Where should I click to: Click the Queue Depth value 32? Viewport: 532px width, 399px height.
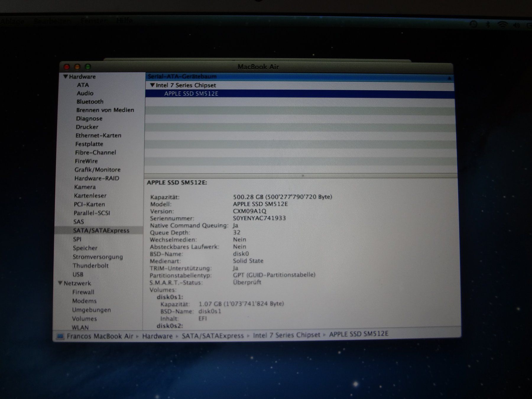click(x=236, y=232)
